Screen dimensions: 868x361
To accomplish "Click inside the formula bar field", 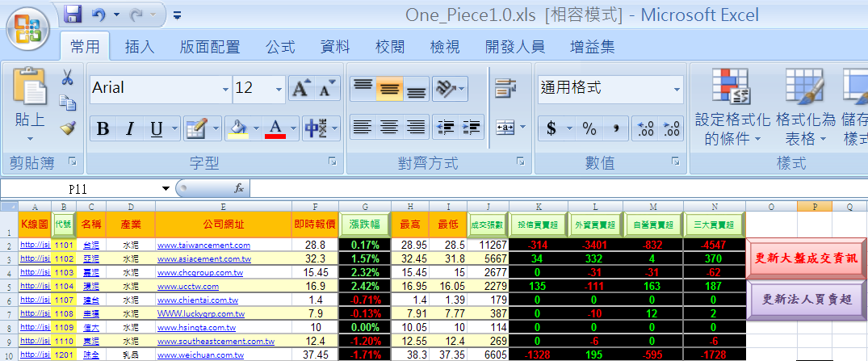I will 559,189.
